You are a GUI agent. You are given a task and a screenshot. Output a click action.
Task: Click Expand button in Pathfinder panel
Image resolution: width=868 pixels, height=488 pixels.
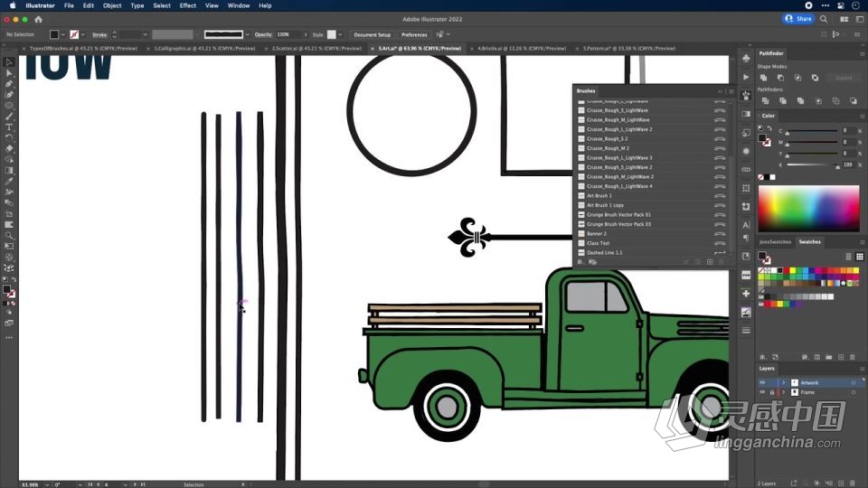click(x=844, y=78)
